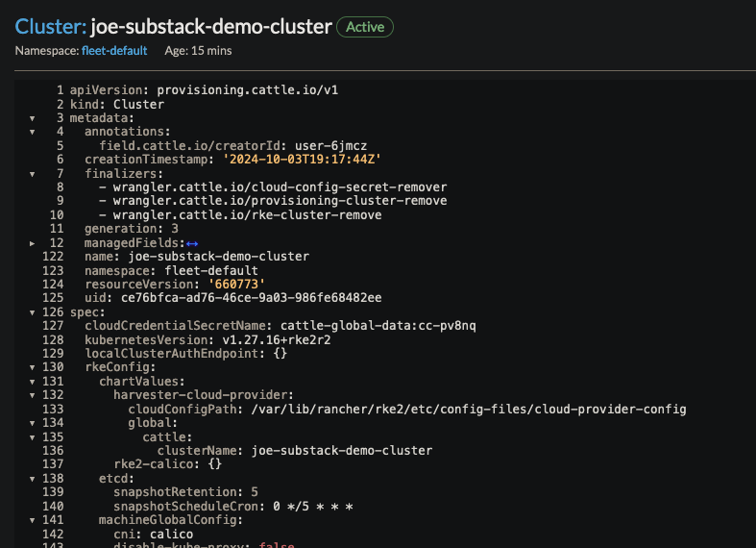Click the Active status badge
Screen dimensions: 756x548
pos(364,27)
